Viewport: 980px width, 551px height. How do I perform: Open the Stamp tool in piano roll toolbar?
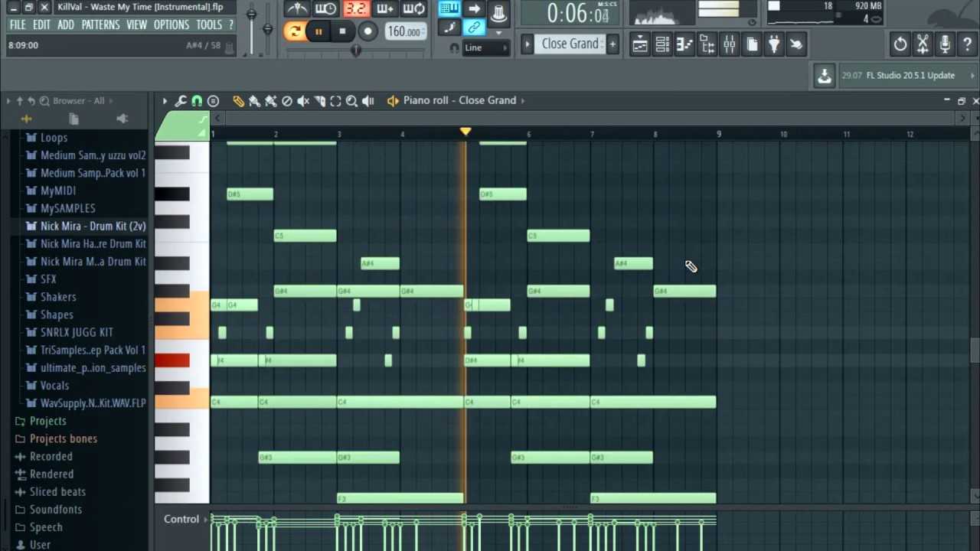[x=213, y=101]
